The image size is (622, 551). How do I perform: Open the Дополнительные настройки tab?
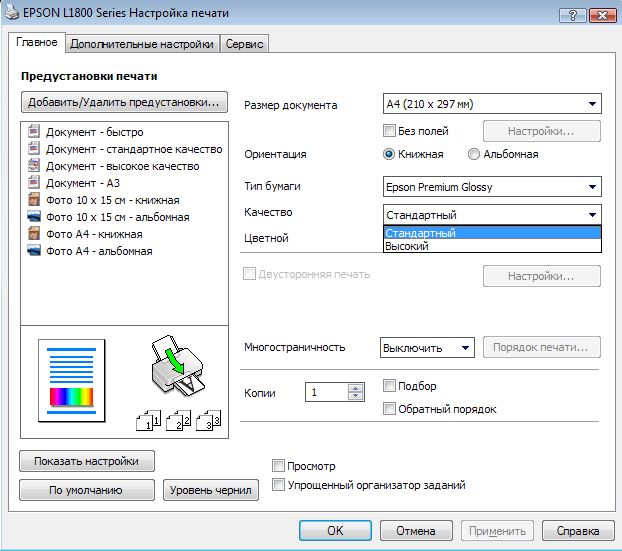(x=142, y=44)
